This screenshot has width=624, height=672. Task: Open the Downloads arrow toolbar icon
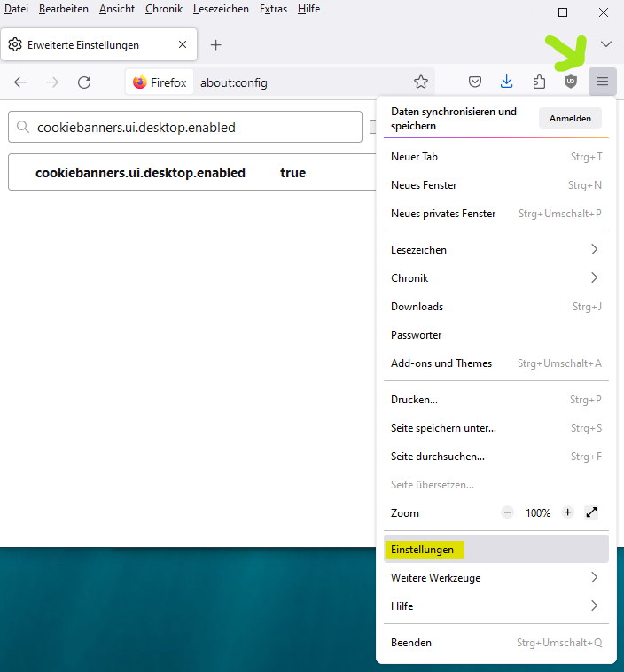(x=507, y=82)
